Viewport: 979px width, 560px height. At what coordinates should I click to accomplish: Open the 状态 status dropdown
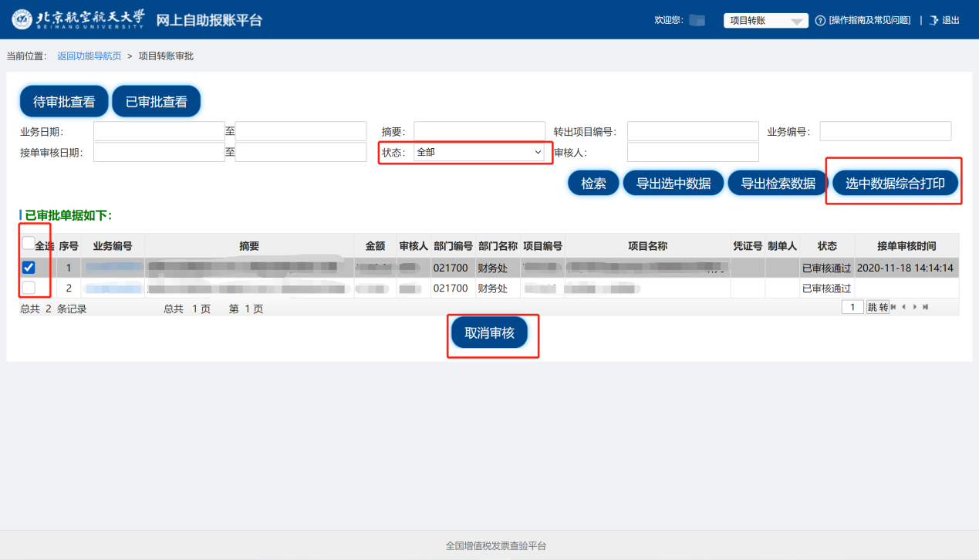click(479, 152)
